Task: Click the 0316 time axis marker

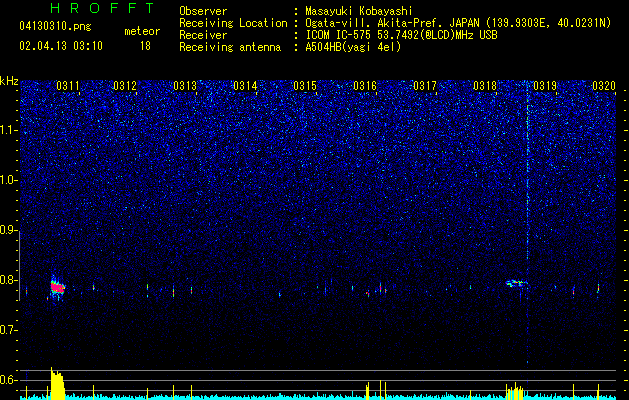Action: (365, 85)
